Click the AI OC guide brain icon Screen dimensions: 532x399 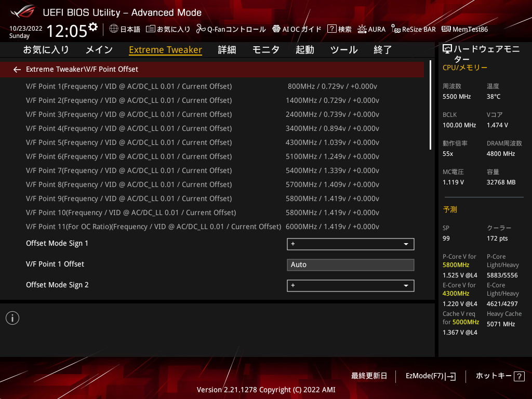pos(276,29)
